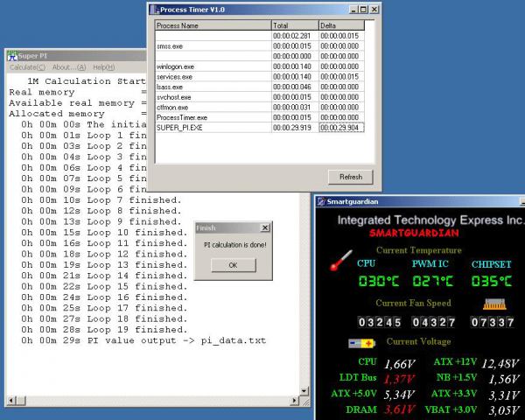The image size is (525, 420).
Task: Select the ProcessTimer.exe process row
Action: click(260, 117)
